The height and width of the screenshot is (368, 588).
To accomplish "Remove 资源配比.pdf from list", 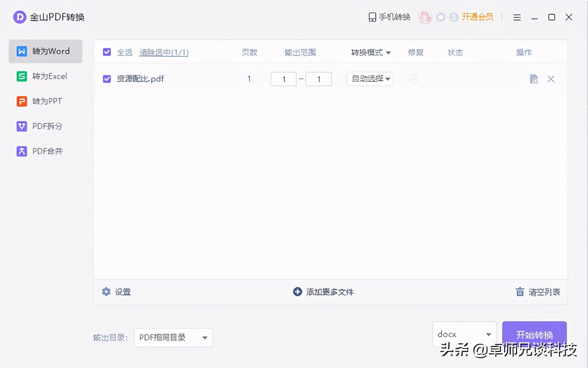I will click(551, 79).
